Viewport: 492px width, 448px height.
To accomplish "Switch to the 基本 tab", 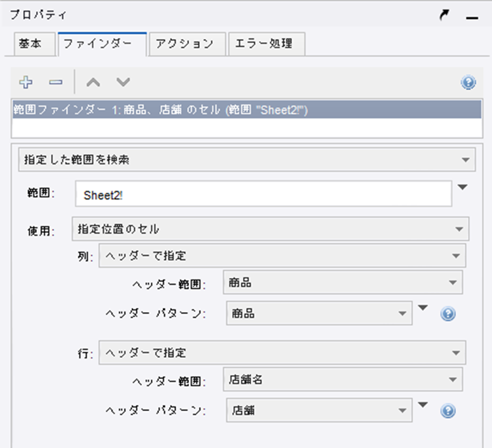I will (x=35, y=44).
